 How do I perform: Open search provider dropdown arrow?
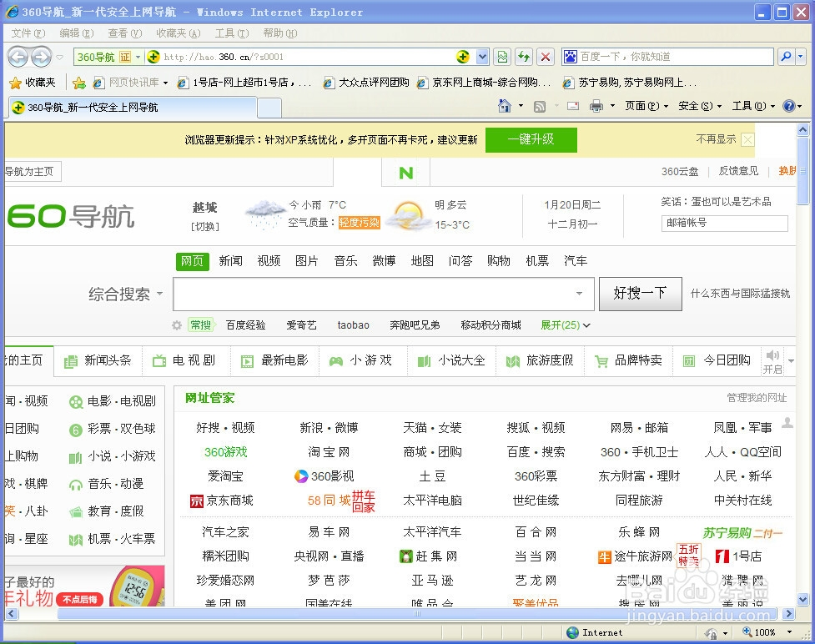pyautogui.click(x=801, y=57)
